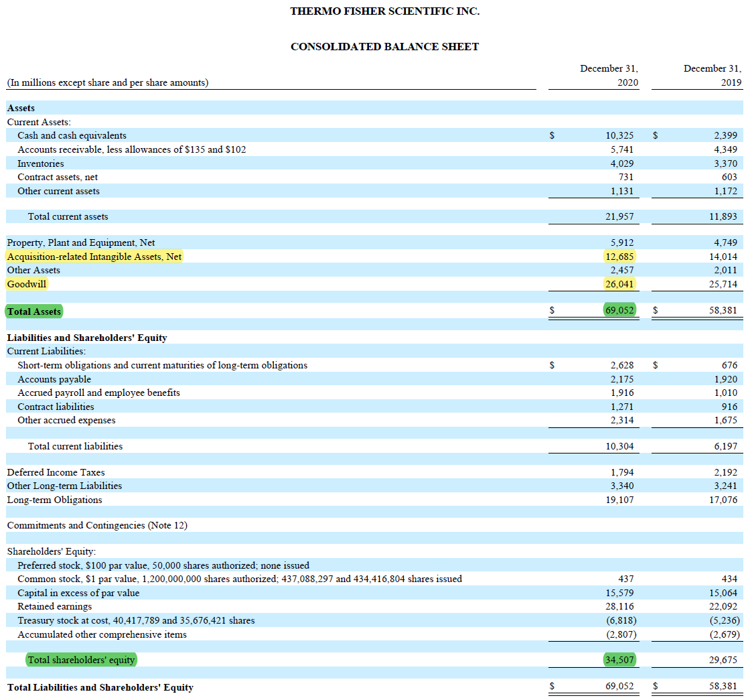748x700 pixels.
Task: Click the green-highlighted Total Assets label
Action: tap(34, 311)
